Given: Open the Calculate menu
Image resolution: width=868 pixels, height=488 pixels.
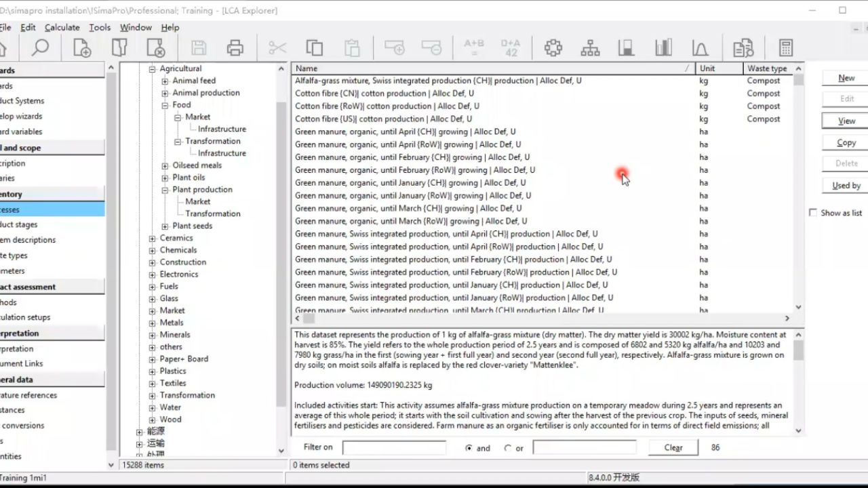Looking at the screenshot, I should pyautogui.click(x=62, y=27).
